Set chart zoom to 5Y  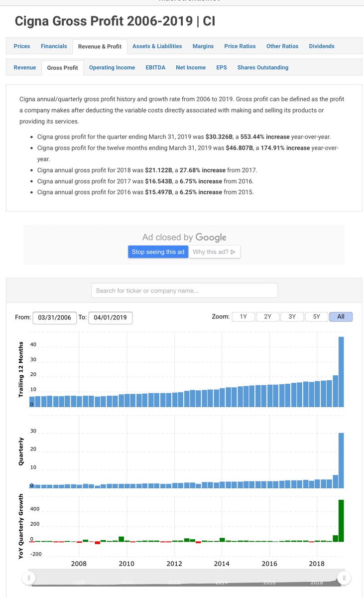(x=317, y=317)
